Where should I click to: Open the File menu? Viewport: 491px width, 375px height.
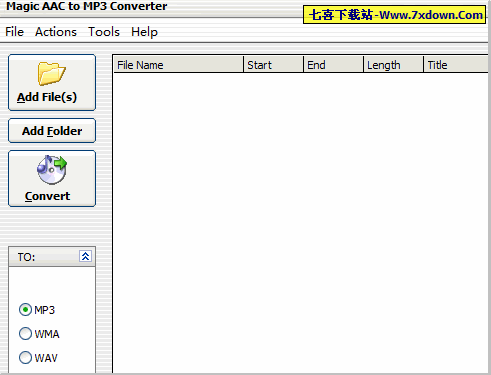coord(14,32)
